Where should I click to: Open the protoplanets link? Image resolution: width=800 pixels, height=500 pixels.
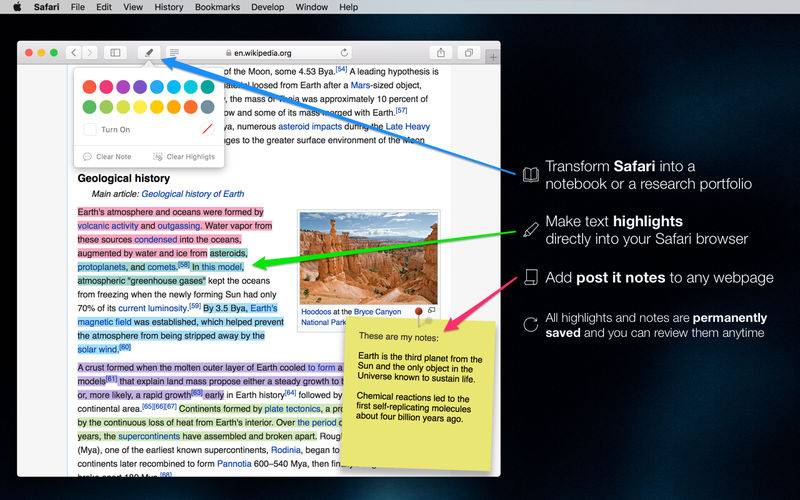[x=101, y=267]
